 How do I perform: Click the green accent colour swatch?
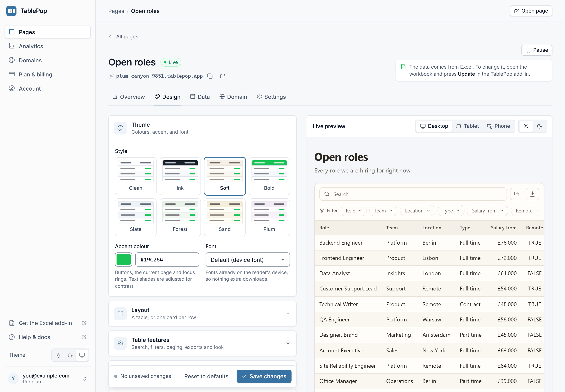click(x=123, y=260)
